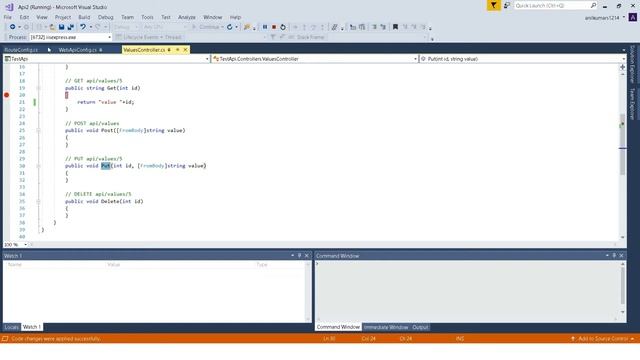This screenshot has width=640, height=360.
Task: Open the Solution Explorer side tab
Action: pos(632,64)
